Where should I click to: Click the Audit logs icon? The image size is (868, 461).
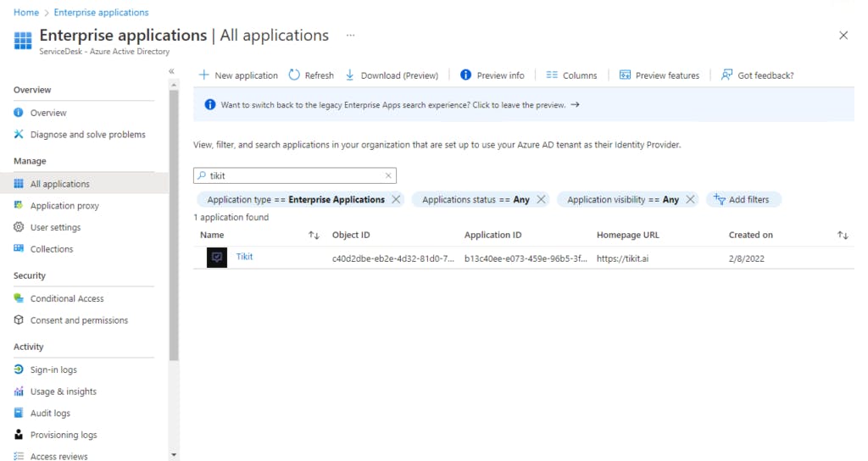coord(19,413)
